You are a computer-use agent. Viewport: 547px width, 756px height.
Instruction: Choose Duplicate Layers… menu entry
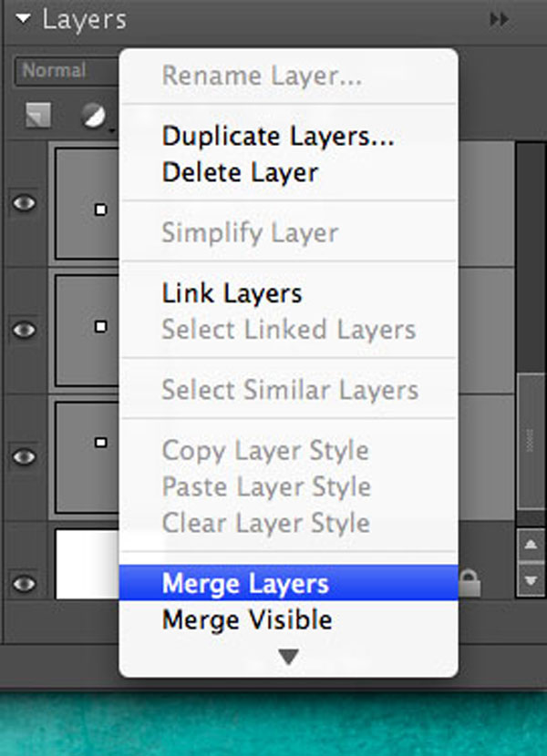(278, 136)
